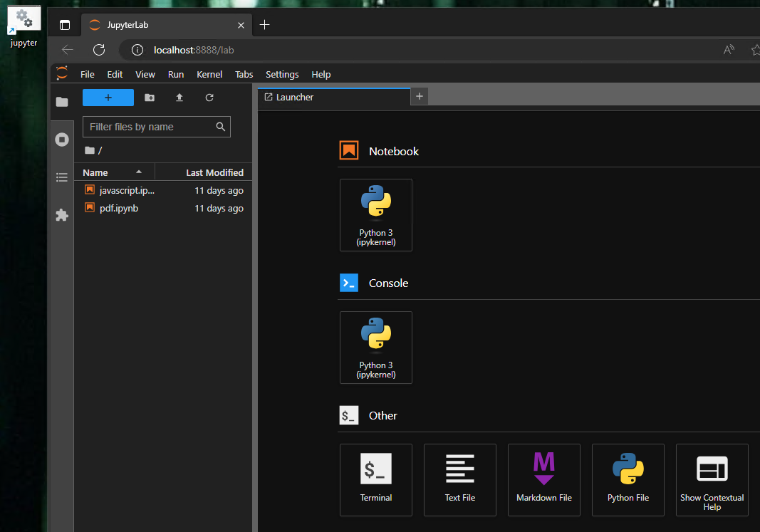Select the pdf.ipynb notebook file

click(119, 208)
